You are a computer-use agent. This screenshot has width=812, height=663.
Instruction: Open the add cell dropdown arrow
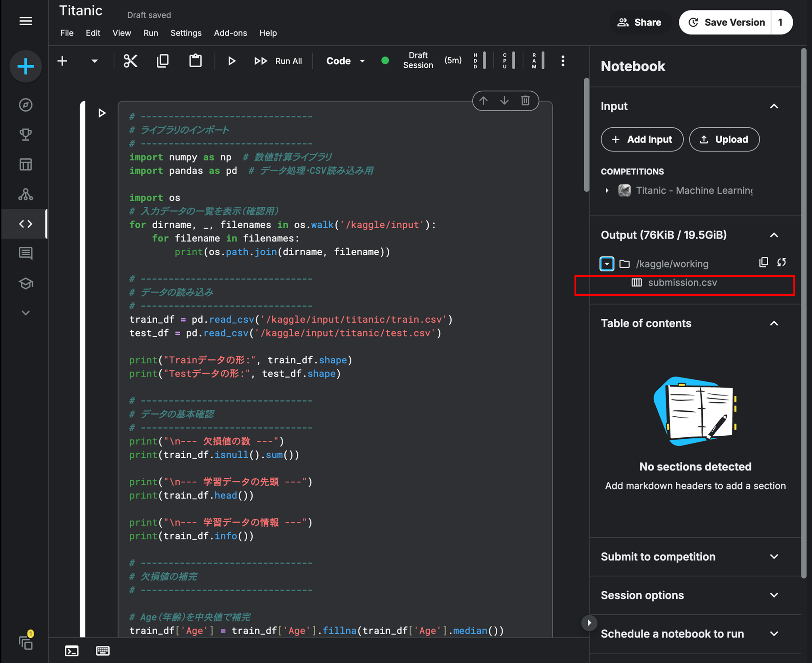[x=94, y=61]
